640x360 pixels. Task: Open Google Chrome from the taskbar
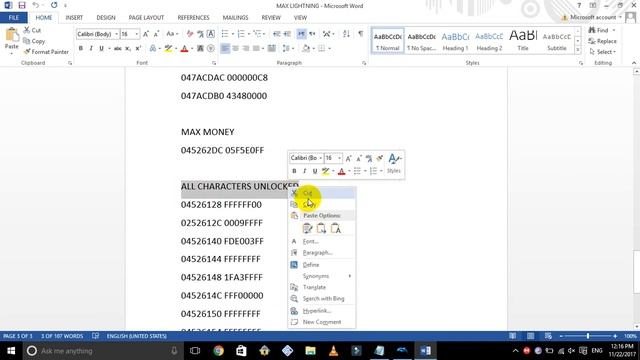[218, 351]
